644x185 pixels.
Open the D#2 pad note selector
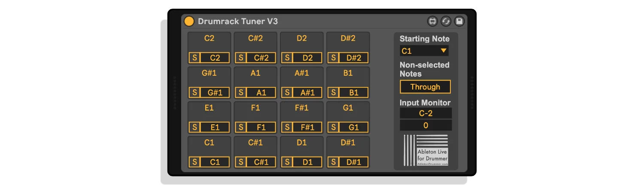pos(354,58)
